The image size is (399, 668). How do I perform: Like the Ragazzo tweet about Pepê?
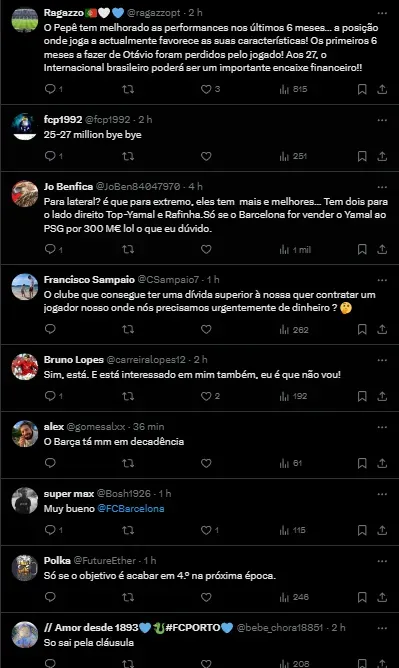[x=207, y=89]
